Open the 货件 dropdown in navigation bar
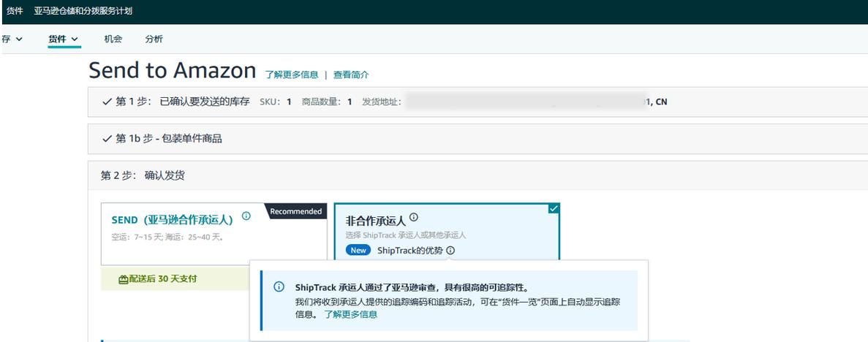Viewport: 868px width, 342px height. (64, 39)
